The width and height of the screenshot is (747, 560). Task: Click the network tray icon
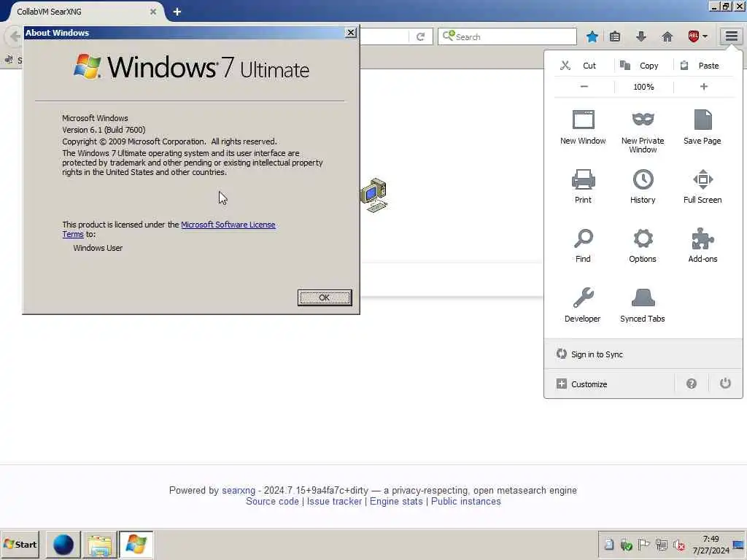pos(661,544)
